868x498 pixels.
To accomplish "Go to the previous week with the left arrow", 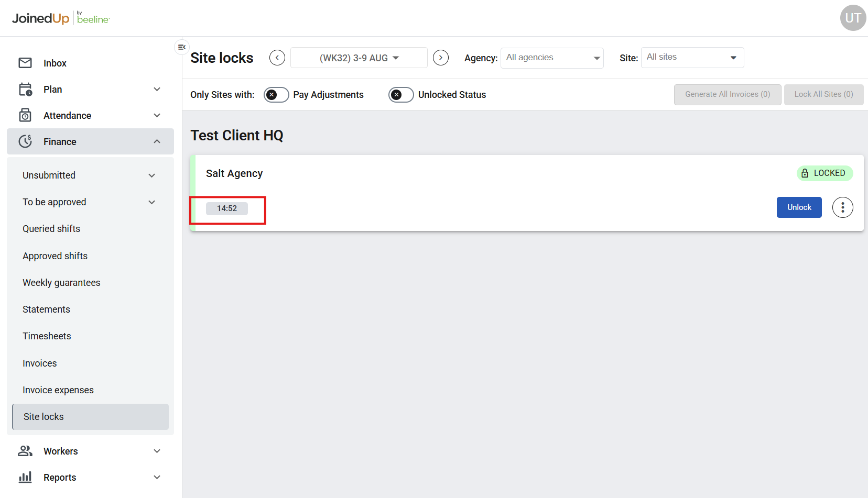I will click(277, 58).
